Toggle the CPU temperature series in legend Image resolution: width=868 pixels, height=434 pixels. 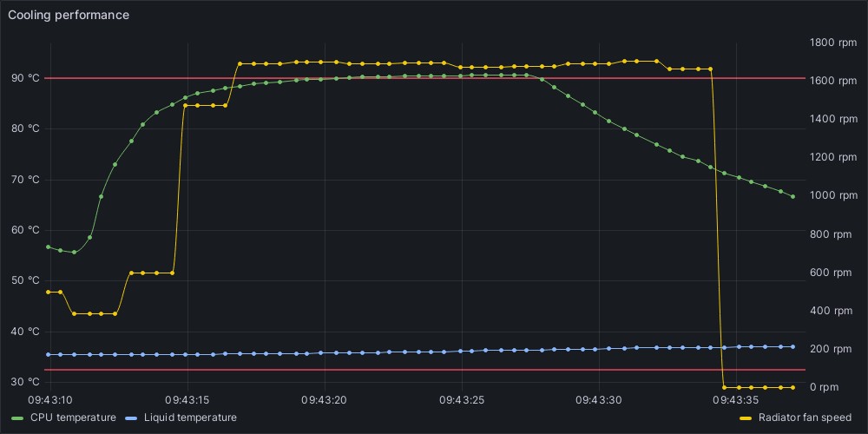point(73,418)
